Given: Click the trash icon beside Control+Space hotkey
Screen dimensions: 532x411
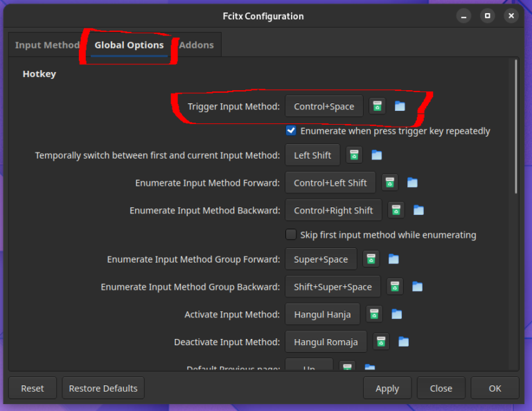Looking at the screenshot, I should click(x=377, y=106).
